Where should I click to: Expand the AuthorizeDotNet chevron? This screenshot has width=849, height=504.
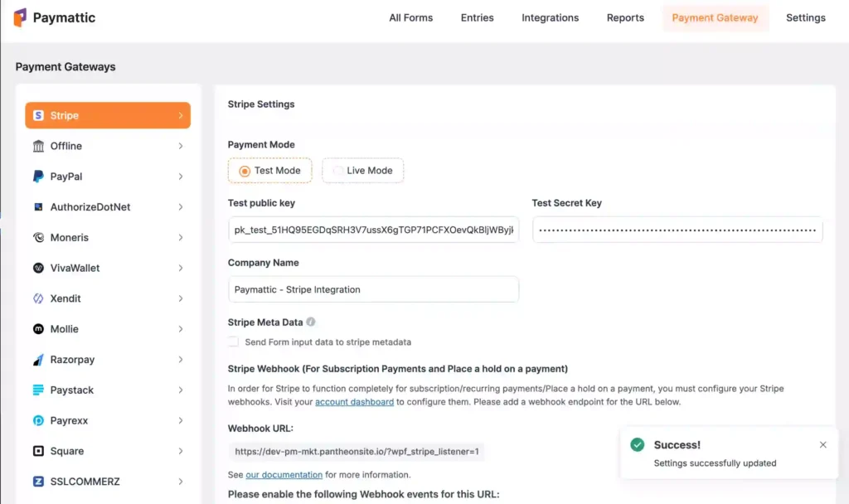[180, 206]
